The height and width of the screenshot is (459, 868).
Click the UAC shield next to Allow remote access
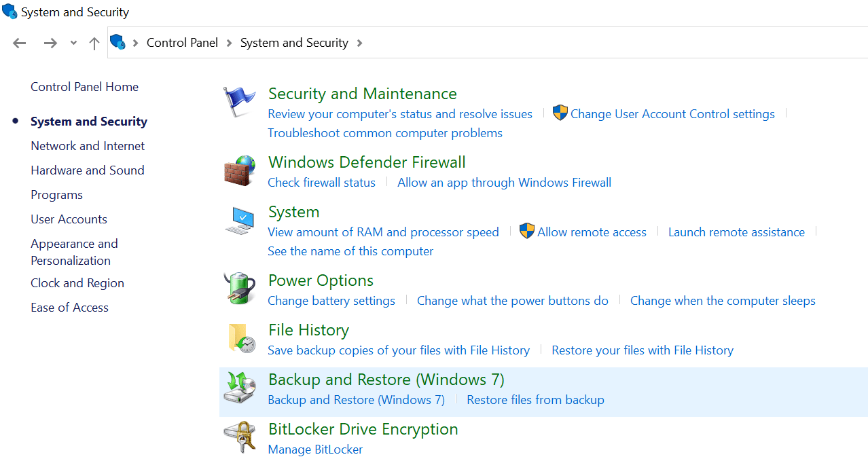[526, 231]
